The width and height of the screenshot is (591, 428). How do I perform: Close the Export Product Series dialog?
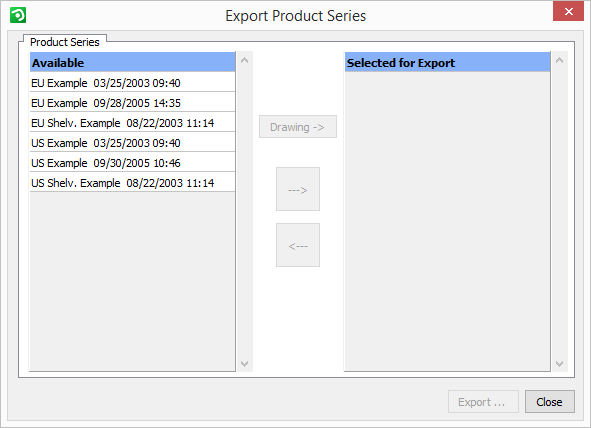(x=568, y=11)
